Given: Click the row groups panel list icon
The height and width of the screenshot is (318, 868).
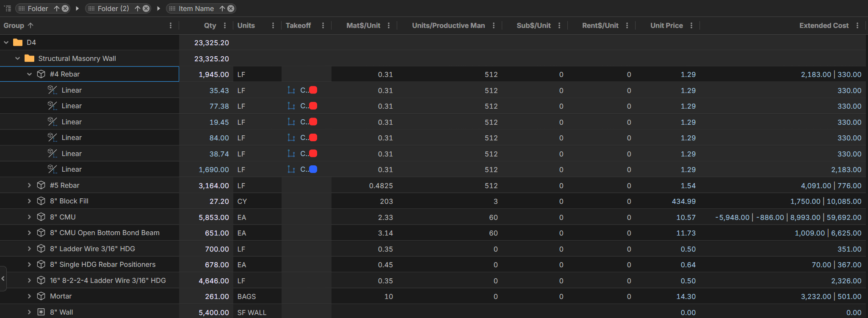Looking at the screenshot, I should 7,8.
